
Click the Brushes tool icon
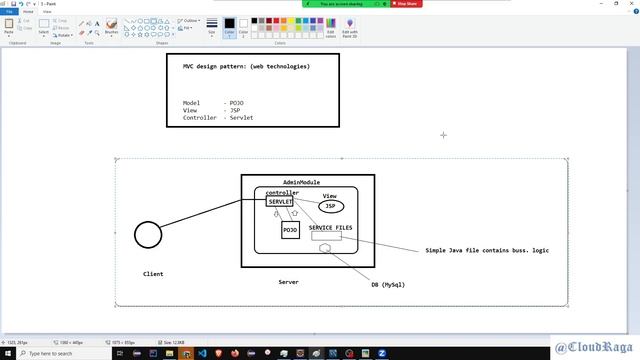(111, 24)
